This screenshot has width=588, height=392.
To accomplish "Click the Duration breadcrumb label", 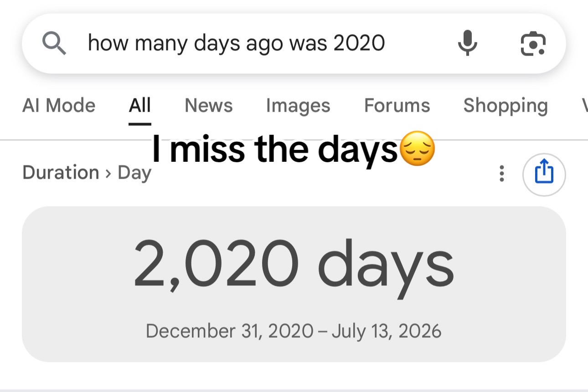I will coord(61,173).
